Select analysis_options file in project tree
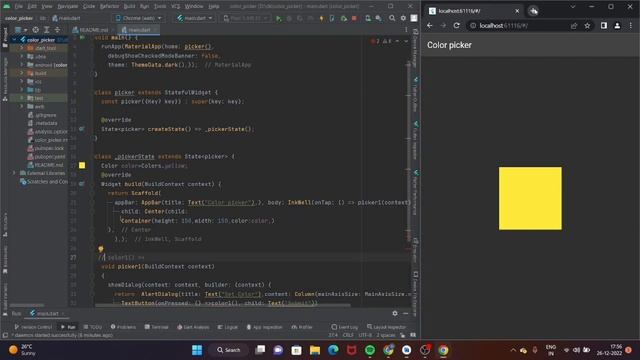This screenshot has height=360, width=640. (47, 132)
